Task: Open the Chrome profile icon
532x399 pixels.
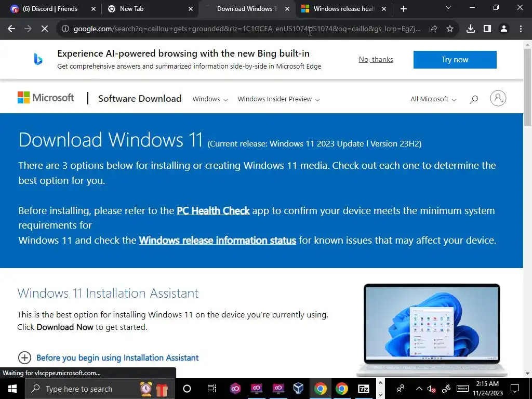Action: [504, 29]
